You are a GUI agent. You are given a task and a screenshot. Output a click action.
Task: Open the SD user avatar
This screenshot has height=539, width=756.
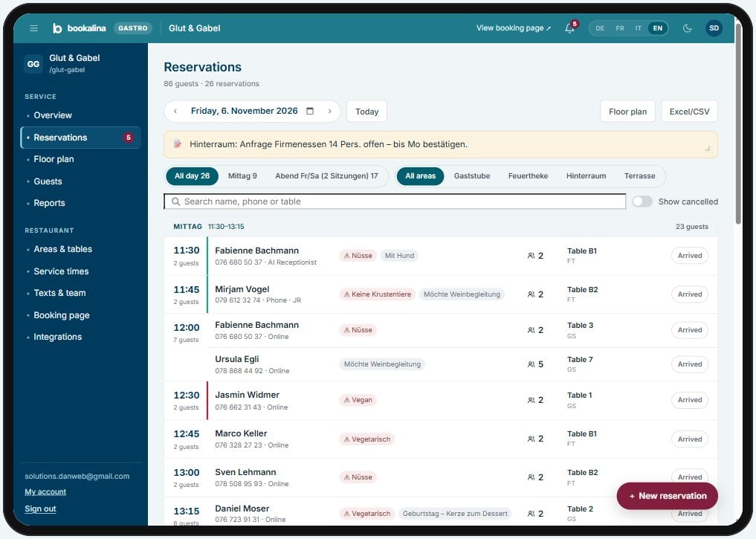click(x=714, y=28)
